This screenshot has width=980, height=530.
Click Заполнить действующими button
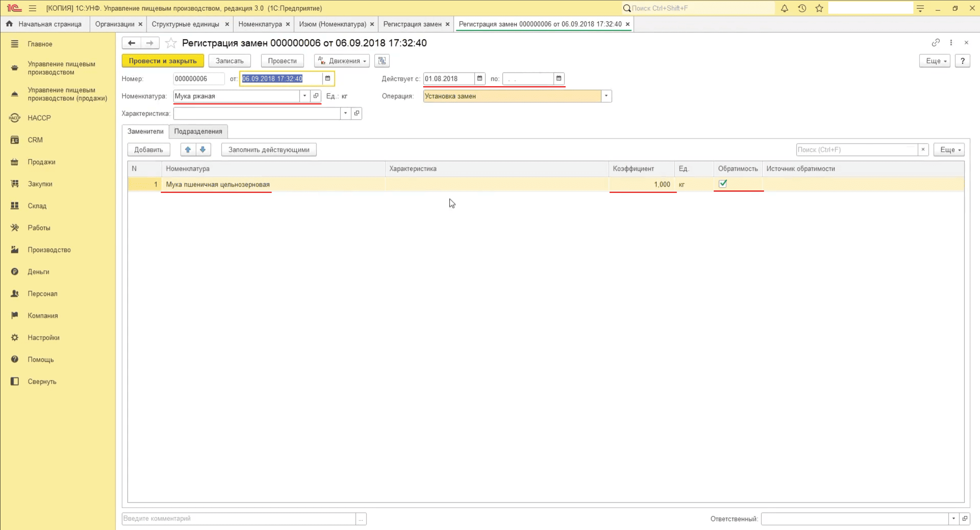click(269, 149)
